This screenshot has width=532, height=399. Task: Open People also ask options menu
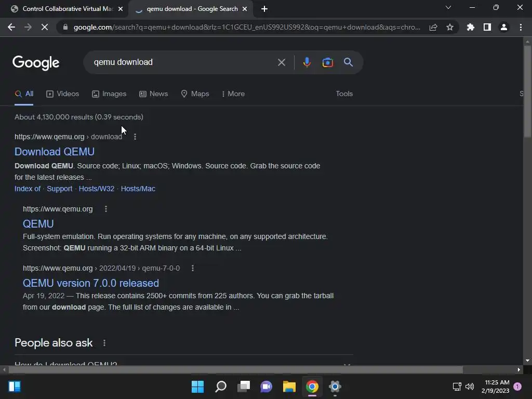tap(104, 343)
